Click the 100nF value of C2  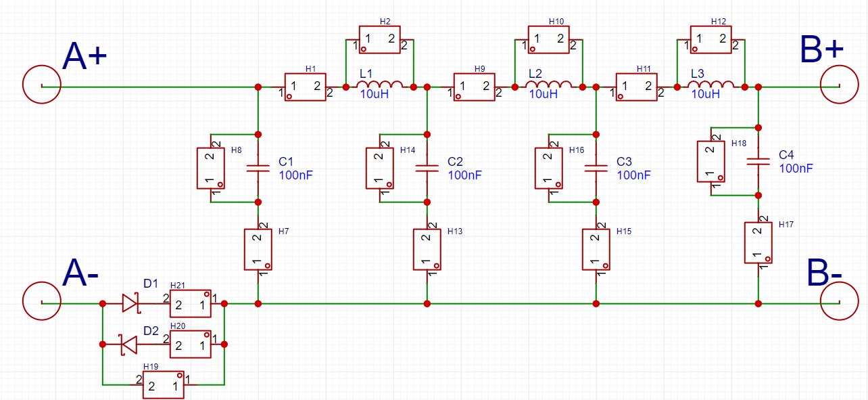464,175
